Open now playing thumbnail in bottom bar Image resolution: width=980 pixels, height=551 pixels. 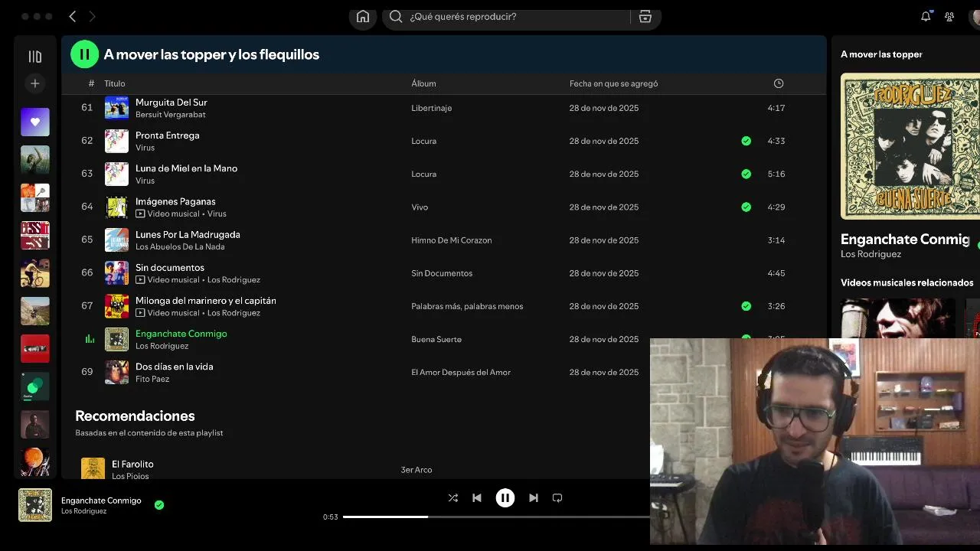click(x=35, y=505)
